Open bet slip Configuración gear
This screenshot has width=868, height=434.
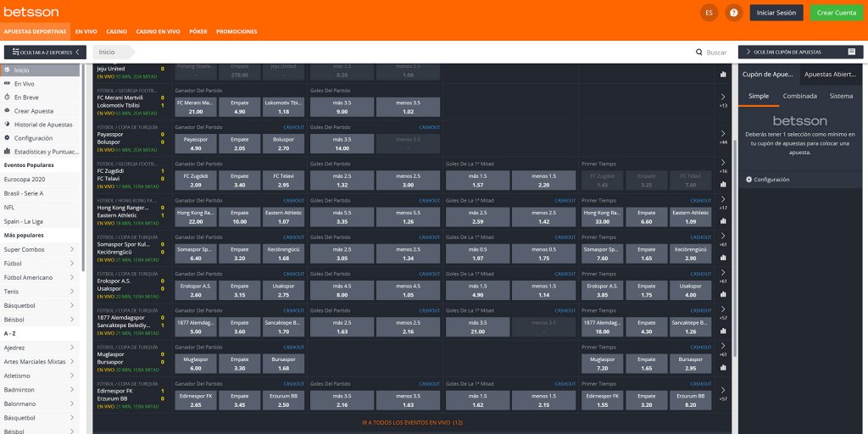tap(749, 180)
